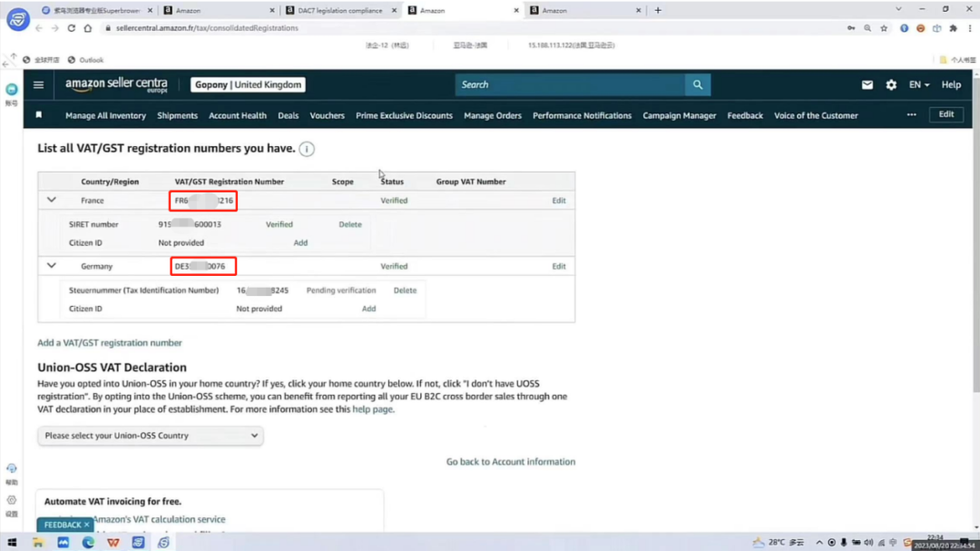980x551 pixels.
Task: Open the Seller Central hamburger menu
Action: pos(39,84)
